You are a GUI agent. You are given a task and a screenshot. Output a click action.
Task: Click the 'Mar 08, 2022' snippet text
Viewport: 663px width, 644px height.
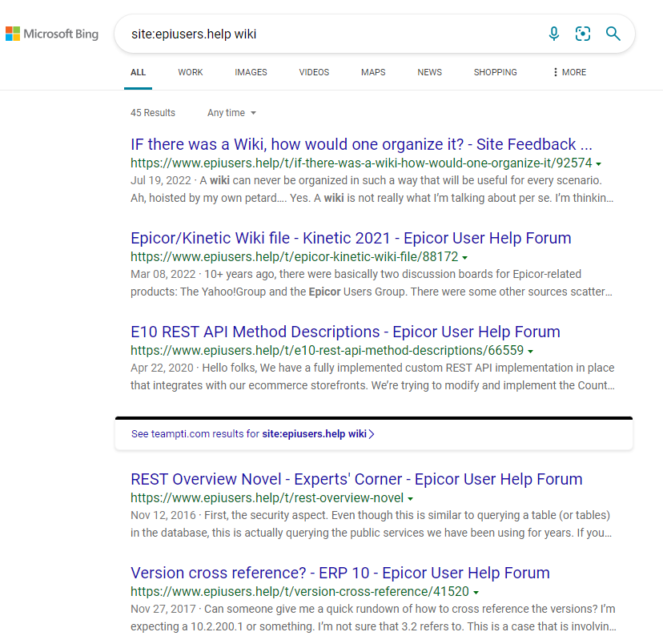[163, 275]
